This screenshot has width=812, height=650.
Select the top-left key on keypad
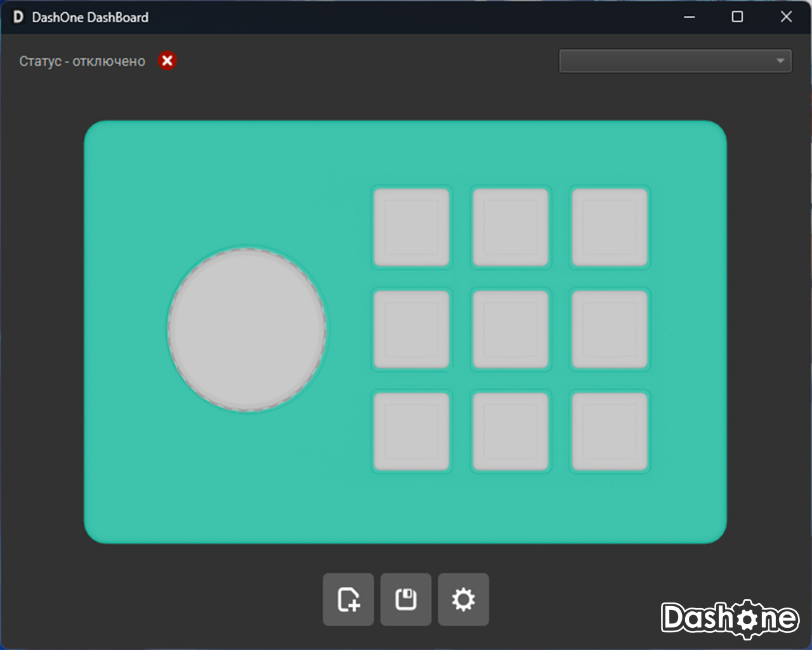coord(412,227)
